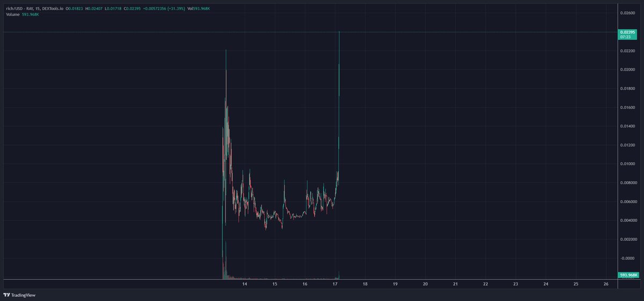Click the 0.006000 price axis label

coord(628,202)
